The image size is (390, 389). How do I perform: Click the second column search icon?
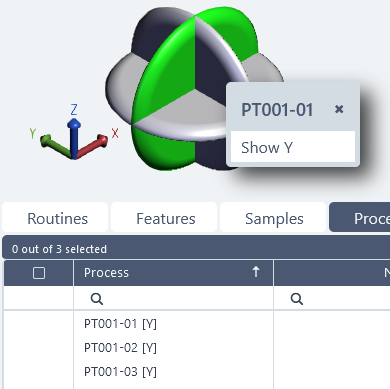coord(297,299)
